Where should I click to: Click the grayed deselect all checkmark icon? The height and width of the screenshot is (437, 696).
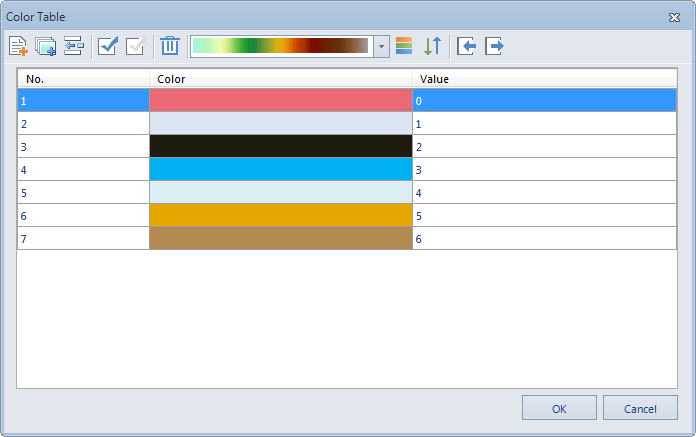click(x=135, y=46)
